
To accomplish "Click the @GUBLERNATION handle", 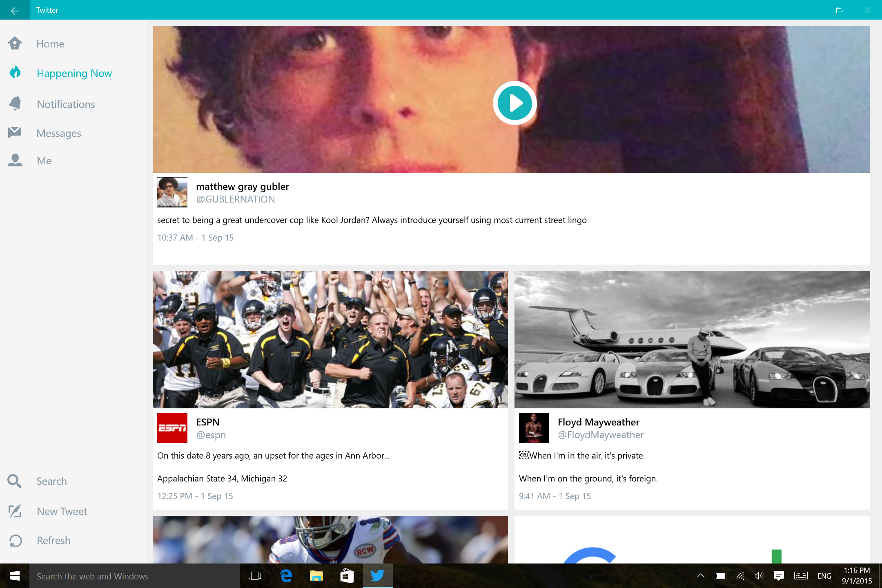I will 236,199.
